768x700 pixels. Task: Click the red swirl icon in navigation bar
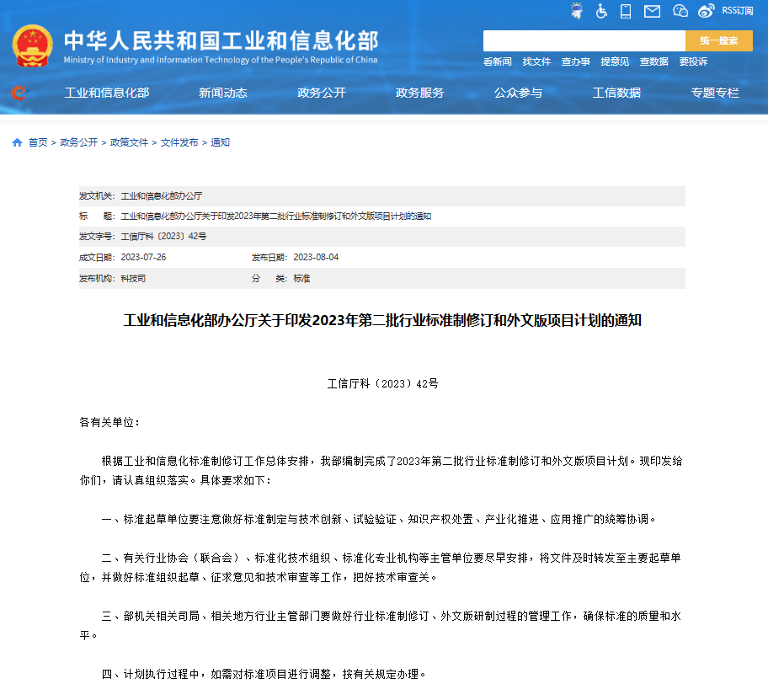coord(19,92)
